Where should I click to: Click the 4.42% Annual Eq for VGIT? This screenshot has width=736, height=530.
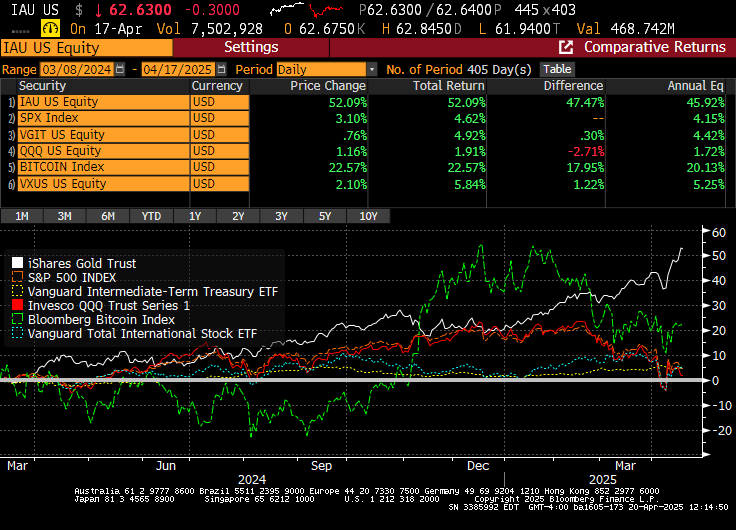[709, 135]
